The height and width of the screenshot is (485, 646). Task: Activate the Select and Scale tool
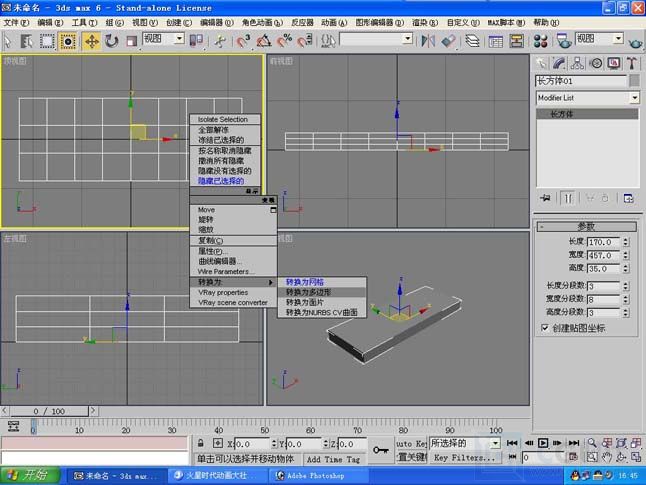click(x=131, y=41)
